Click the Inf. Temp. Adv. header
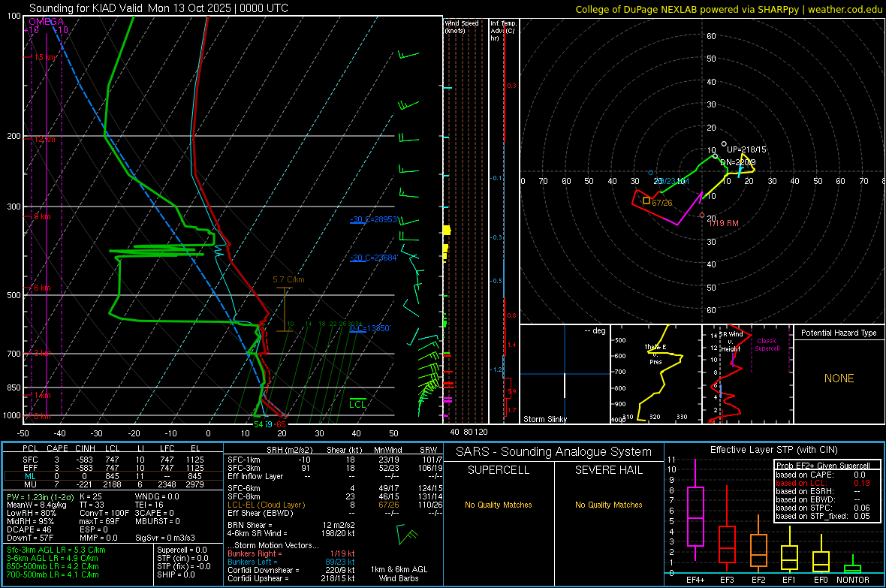The height and width of the screenshot is (588, 886). (502, 31)
